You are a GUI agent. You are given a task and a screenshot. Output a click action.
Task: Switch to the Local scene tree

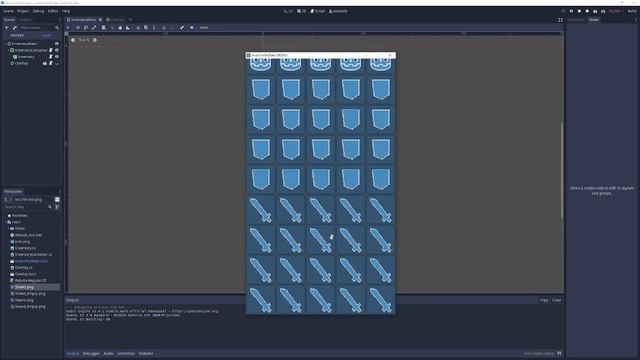(x=47, y=36)
